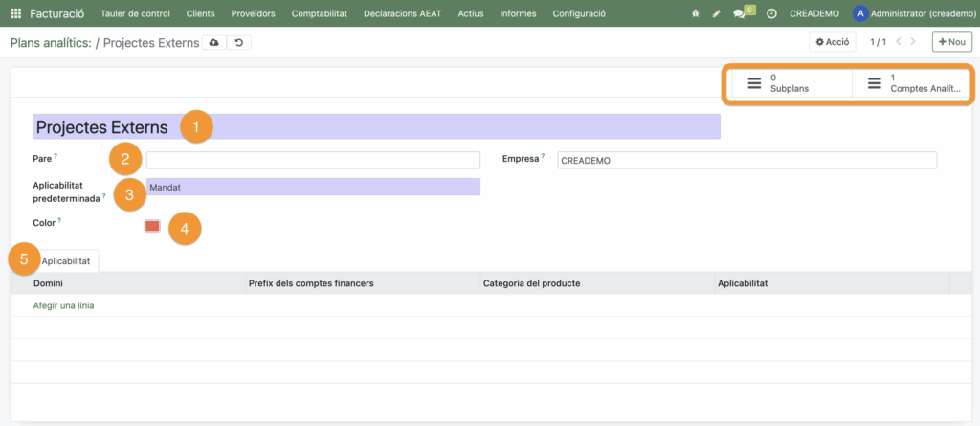This screenshot has width=980, height=426.
Task: Go to the next record arrow
Action: click(913, 42)
